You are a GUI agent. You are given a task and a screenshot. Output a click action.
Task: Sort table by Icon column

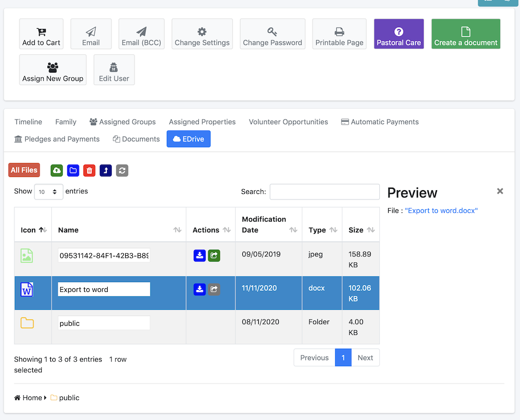(x=33, y=225)
